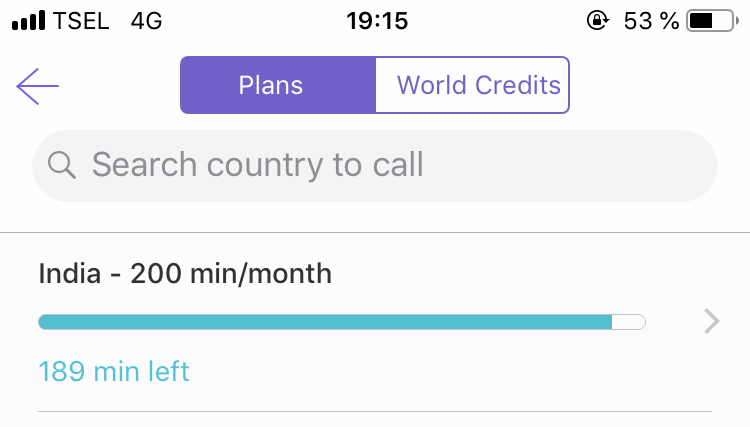The width and height of the screenshot is (750, 427).
Task: Click the 4G network indicator
Action: [146, 21]
